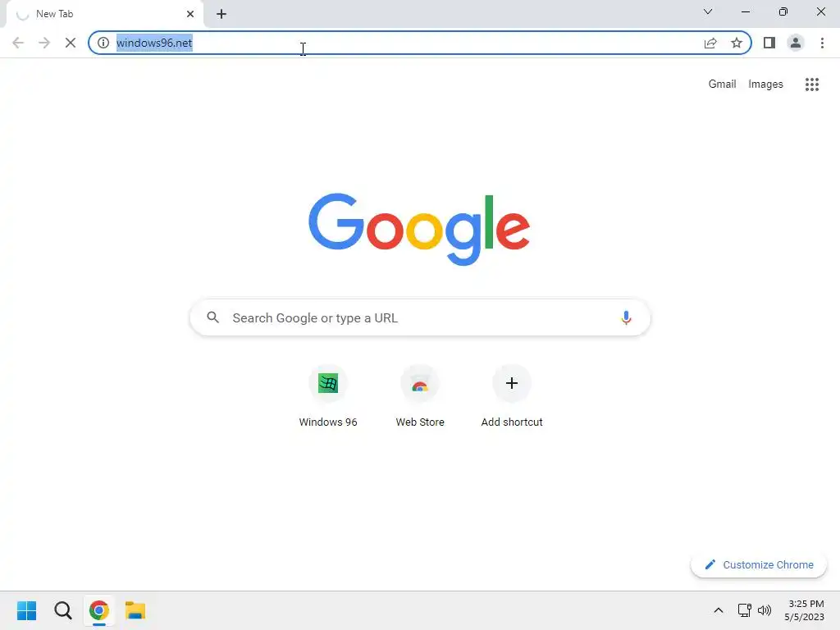The image size is (840, 630).
Task: Open the Chrome three-dot menu
Action: (x=822, y=43)
